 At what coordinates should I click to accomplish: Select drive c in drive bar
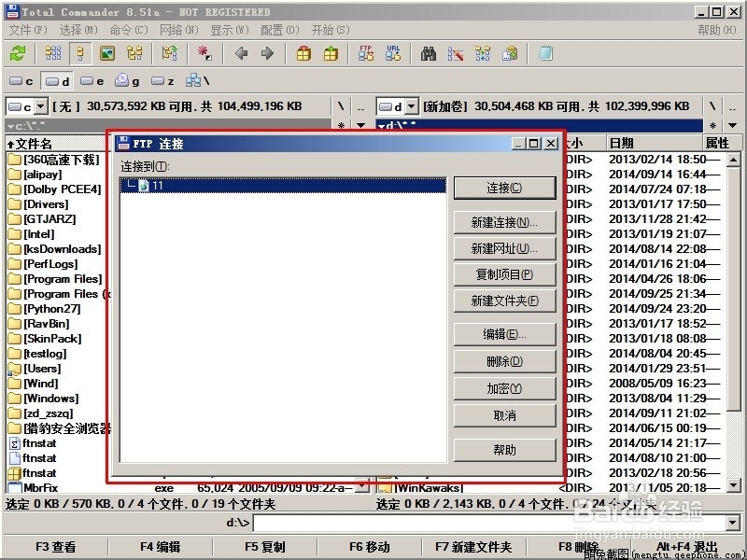pos(21,81)
